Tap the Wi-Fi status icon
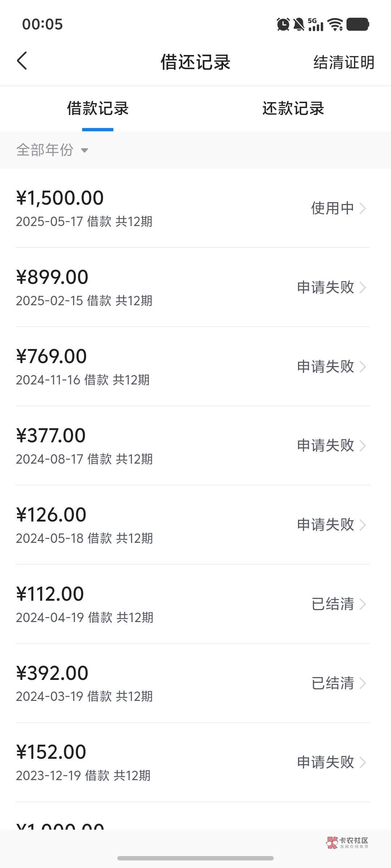The height and width of the screenshot is (868, 391). click(x=335, y=25)
